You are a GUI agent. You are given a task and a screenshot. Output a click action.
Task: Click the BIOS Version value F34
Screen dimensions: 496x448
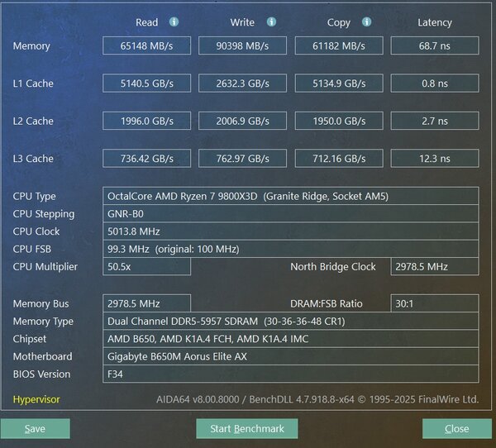(291, 374)
